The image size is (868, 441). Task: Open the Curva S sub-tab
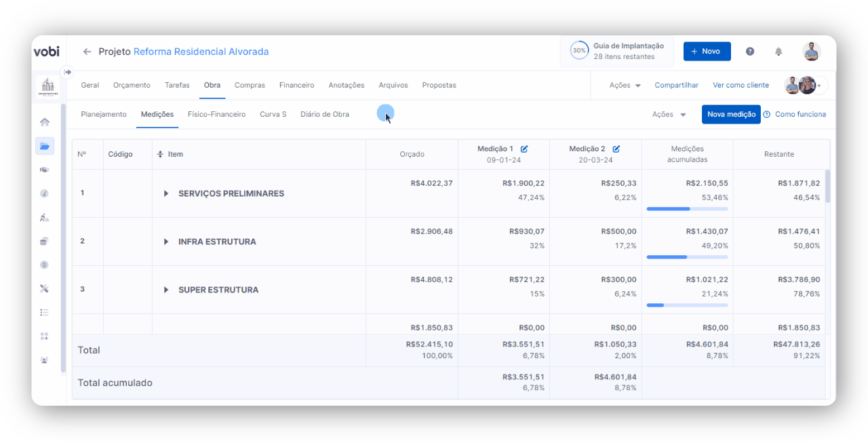click(273, 115)
